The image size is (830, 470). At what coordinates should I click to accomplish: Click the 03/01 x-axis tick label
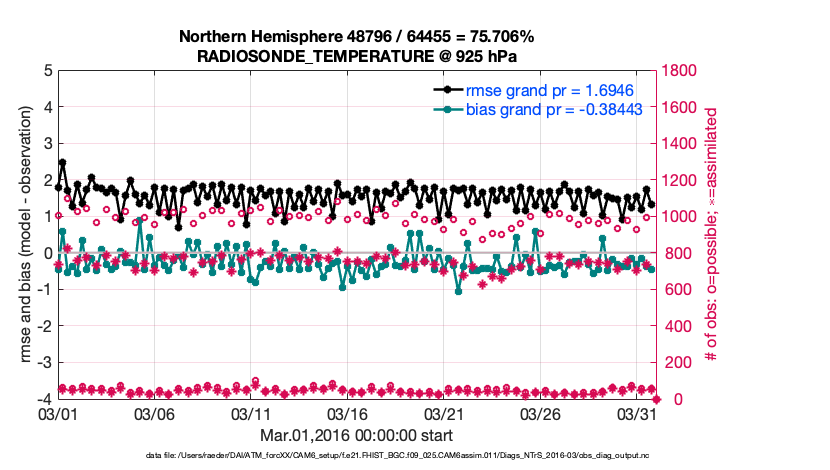click(x=58, y=413)
